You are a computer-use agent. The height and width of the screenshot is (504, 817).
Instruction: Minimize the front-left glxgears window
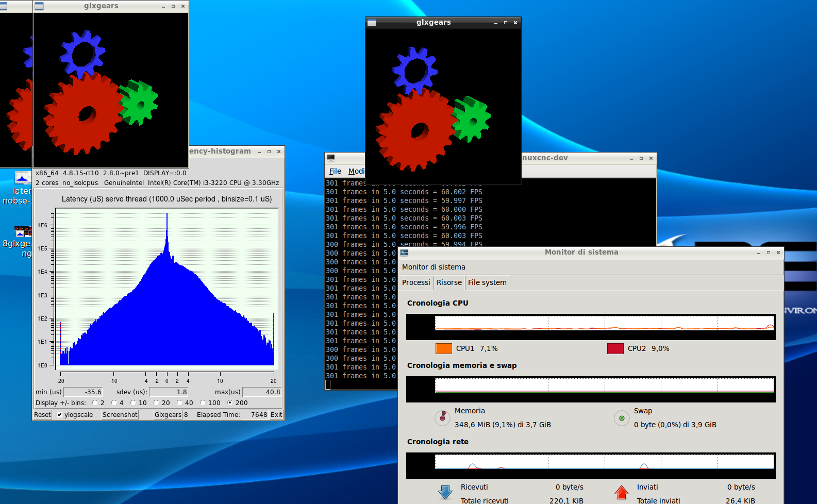click(163, 6)
